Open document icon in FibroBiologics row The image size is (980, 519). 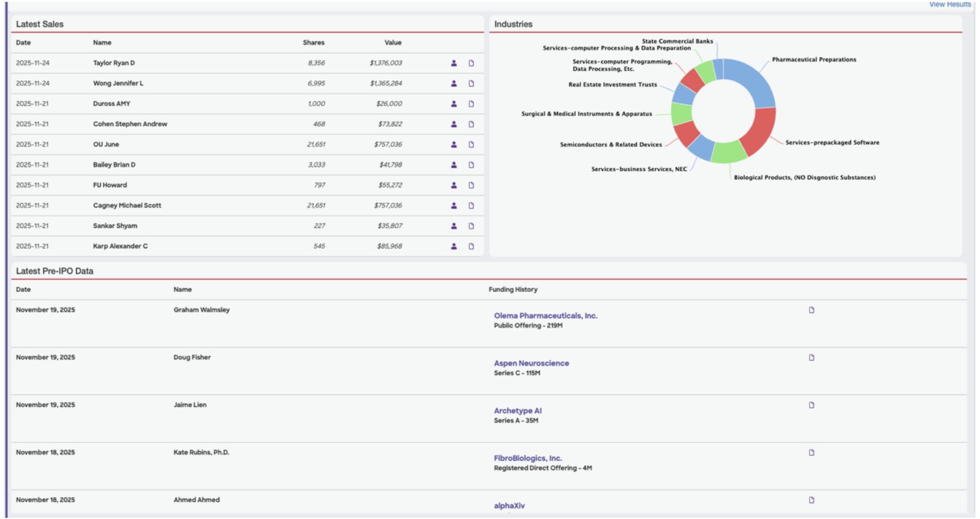point(812,452)
